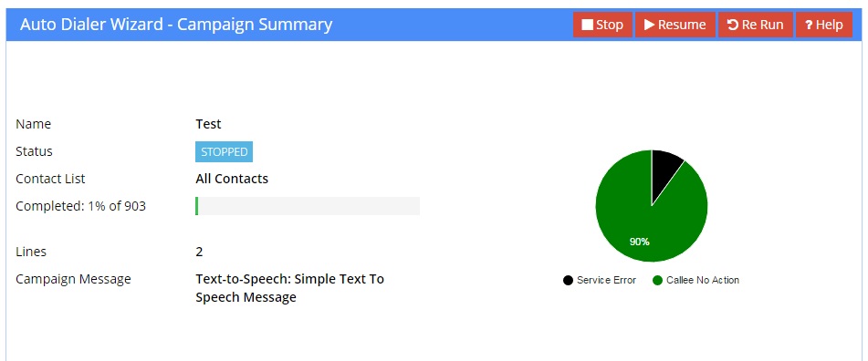Click the question mark help icon

(808, 26)
